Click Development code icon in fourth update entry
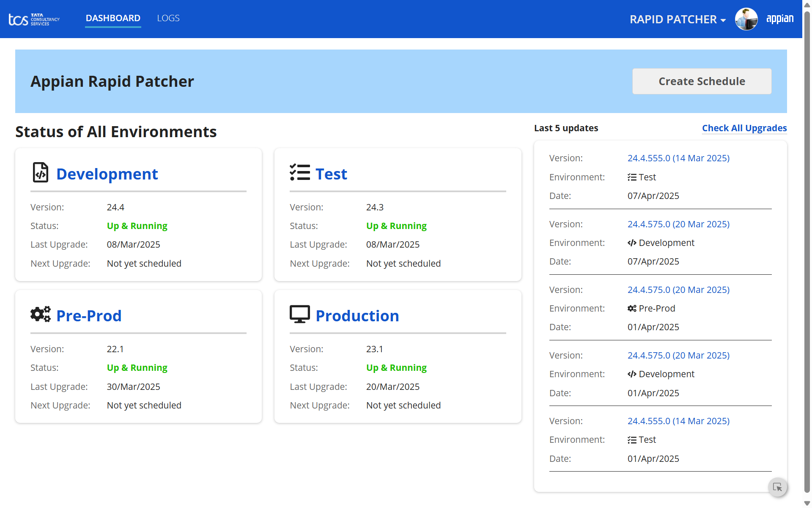 point(632,374)
